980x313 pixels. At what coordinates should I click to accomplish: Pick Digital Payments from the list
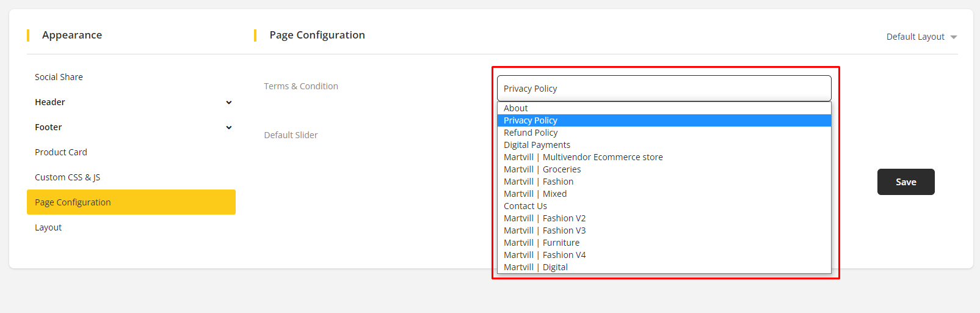[x=537, y=145]
